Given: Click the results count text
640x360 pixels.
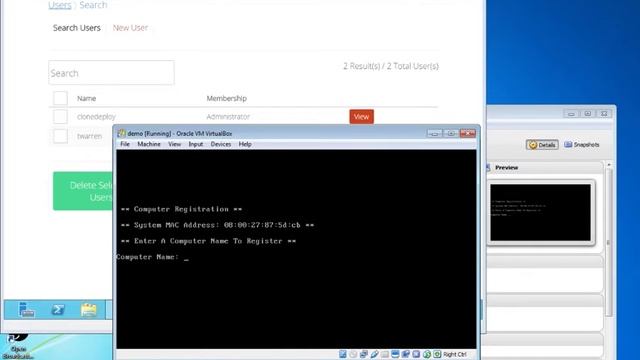Looking at the screenshot, I should pos(391,66).
